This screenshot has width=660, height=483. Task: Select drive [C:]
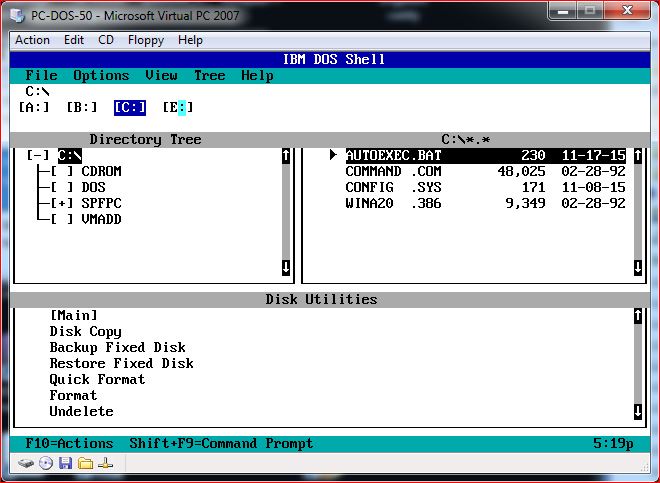[130, 107]
